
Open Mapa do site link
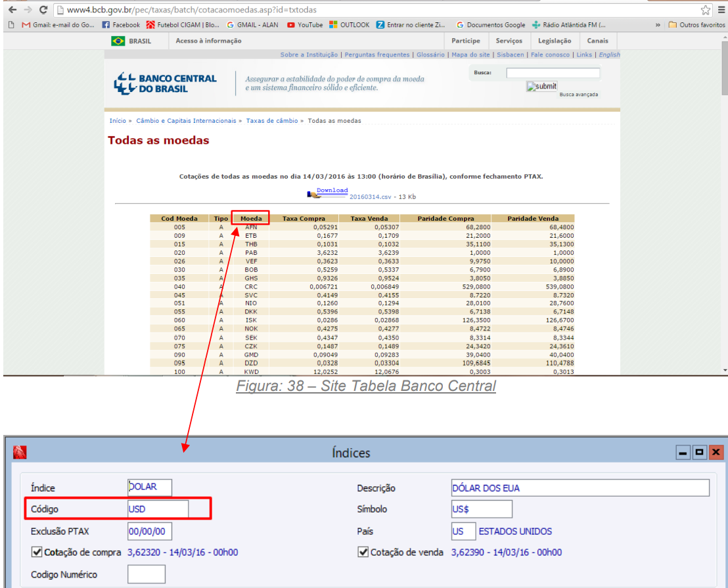(x=470, y=55)
